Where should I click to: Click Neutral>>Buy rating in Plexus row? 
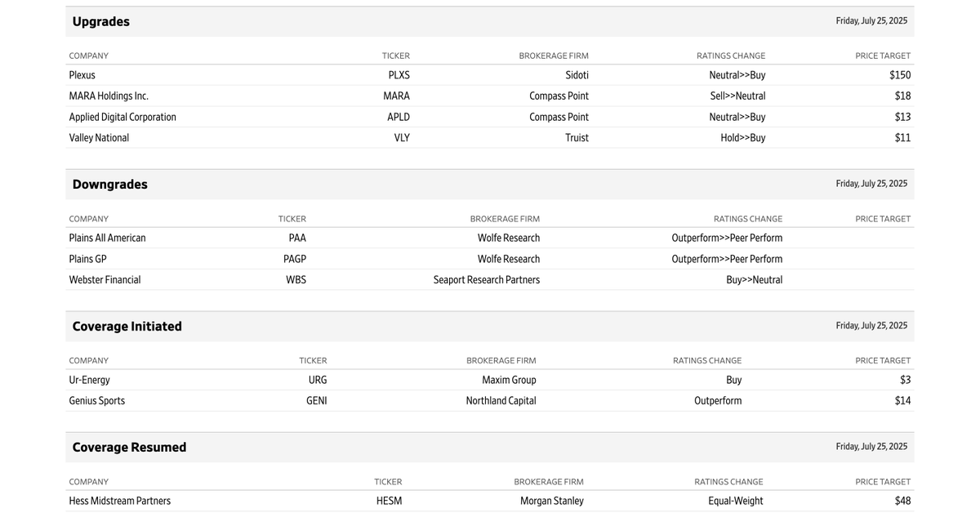click(737, 75)
